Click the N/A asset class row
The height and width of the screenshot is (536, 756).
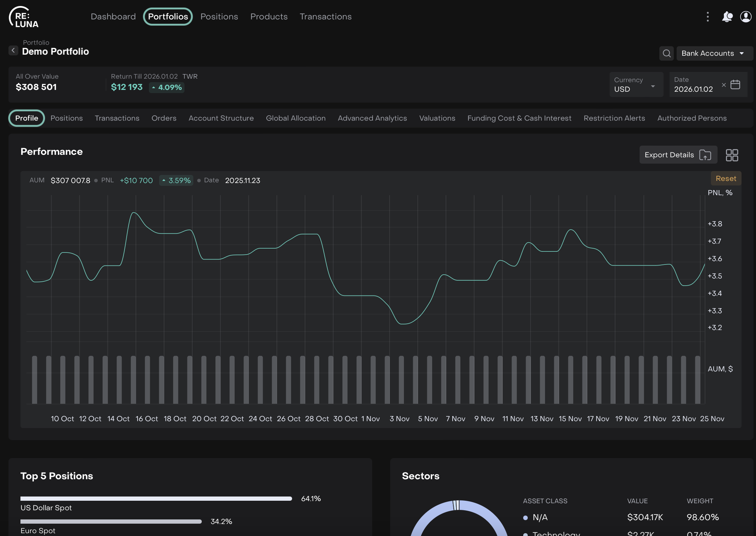coord(540,517)
